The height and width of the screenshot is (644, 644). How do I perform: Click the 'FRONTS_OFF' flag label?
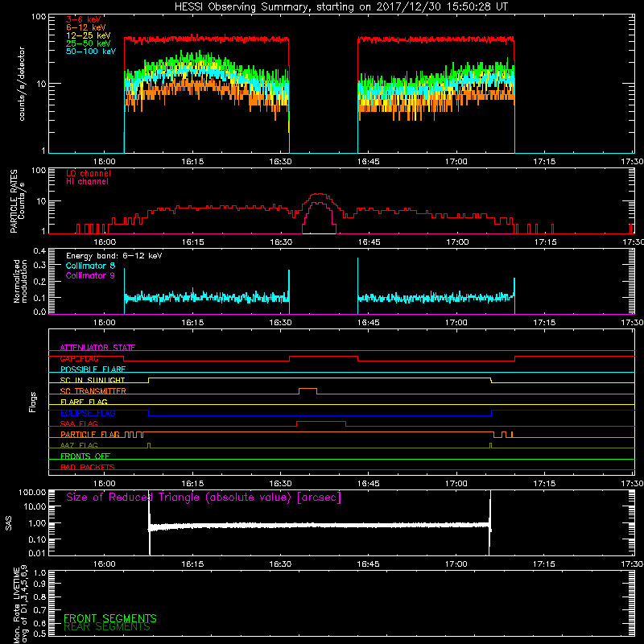click(x=85, y=456)
